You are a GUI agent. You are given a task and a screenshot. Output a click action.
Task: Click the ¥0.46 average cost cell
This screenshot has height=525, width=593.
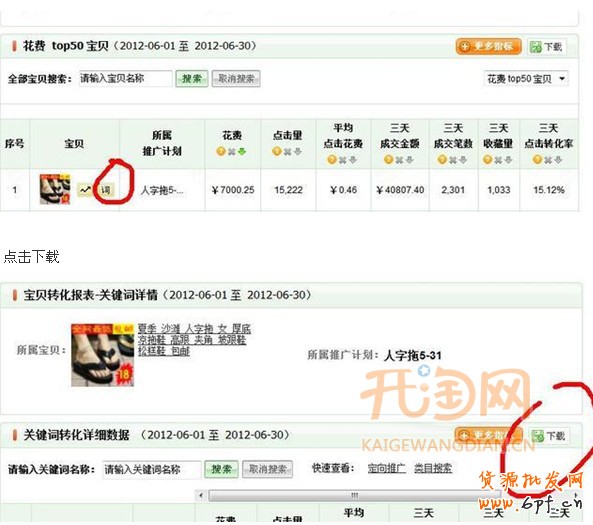343,190
